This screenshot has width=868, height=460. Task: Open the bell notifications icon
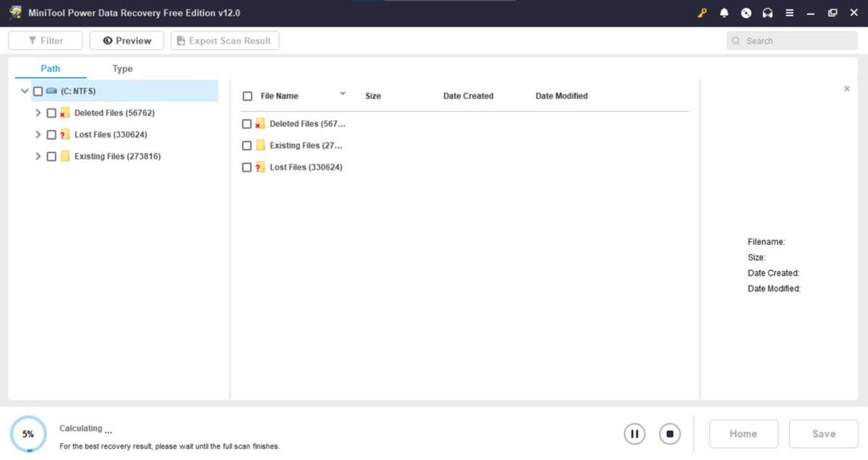click(724, 12)
